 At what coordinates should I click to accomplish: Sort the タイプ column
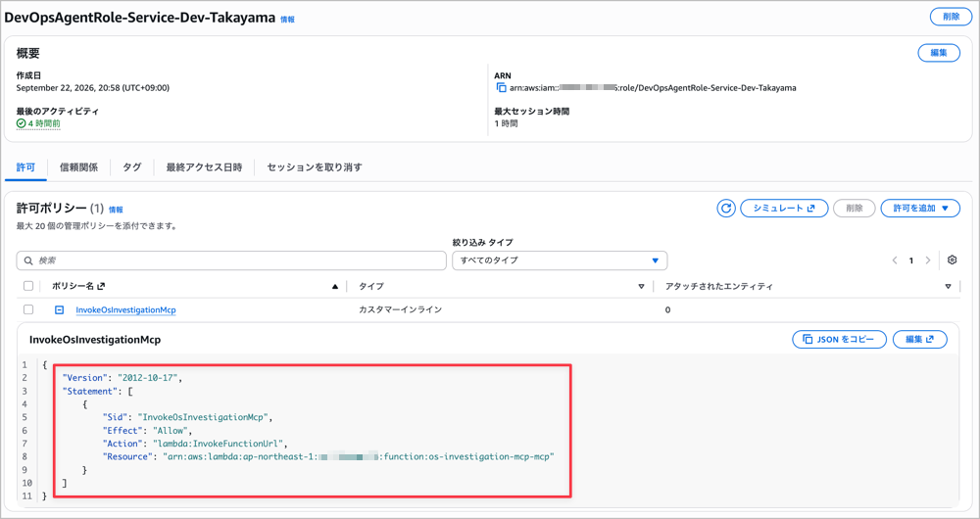point(641,287)
